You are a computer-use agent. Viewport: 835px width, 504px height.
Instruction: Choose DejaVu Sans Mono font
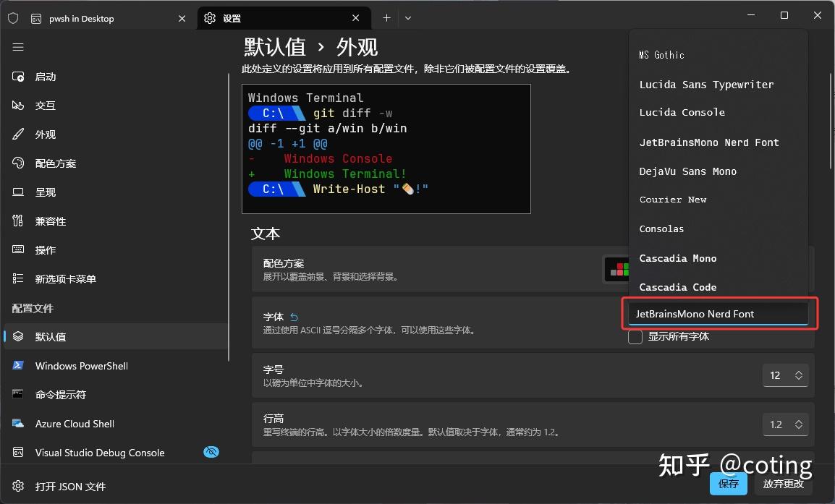[718, 171]
